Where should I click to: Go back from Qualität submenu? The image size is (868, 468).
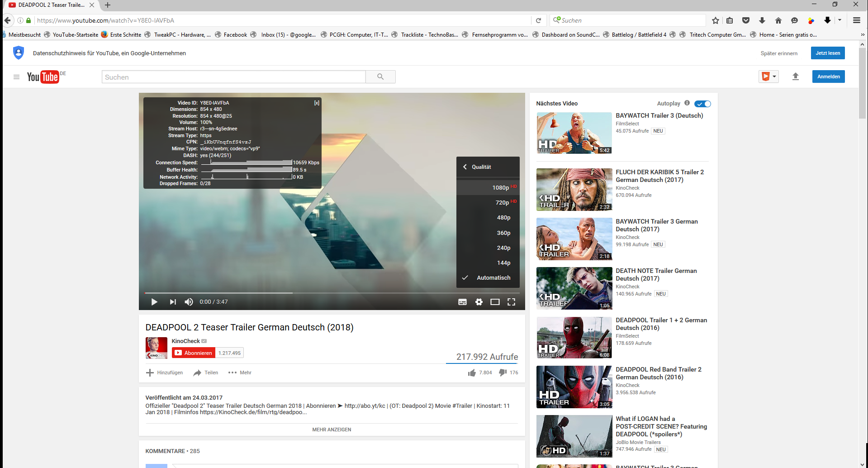[x=465, y=167]
